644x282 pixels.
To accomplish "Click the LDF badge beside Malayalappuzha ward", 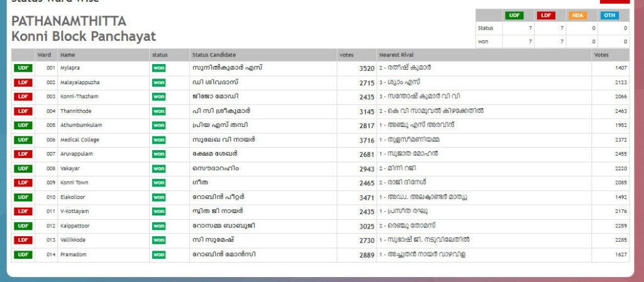I will click(x=23, y=82).
